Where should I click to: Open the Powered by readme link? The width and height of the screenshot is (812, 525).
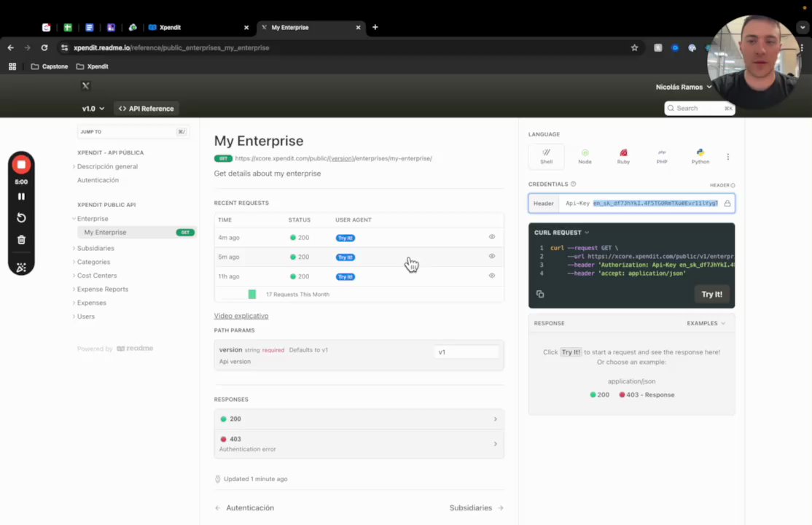pyautogui.click(x=115, y=349)
